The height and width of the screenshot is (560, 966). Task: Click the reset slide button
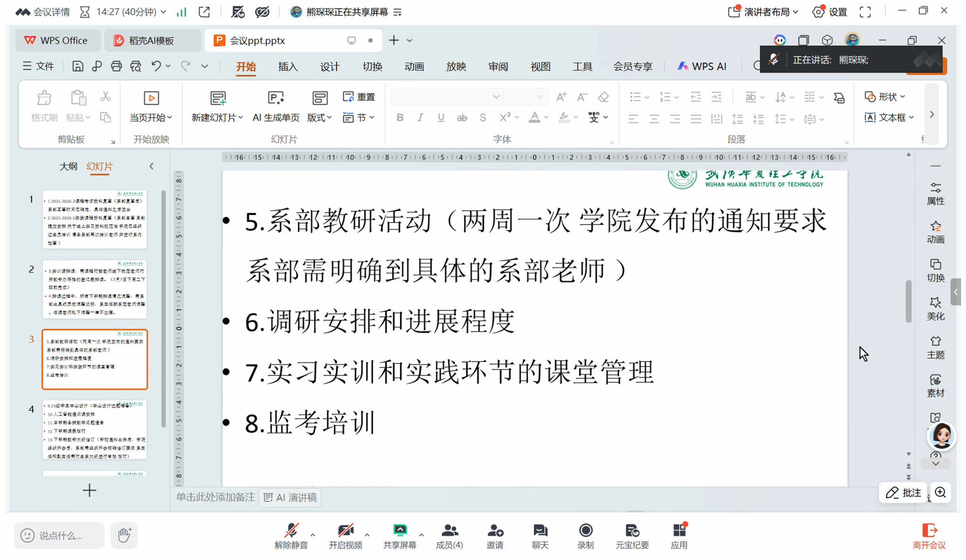359,97
